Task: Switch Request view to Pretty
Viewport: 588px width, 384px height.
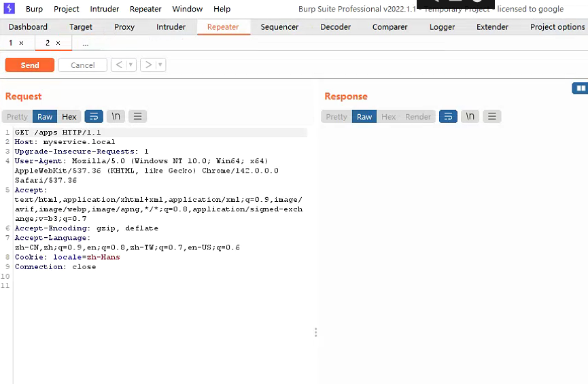Action: pos(17,117)
